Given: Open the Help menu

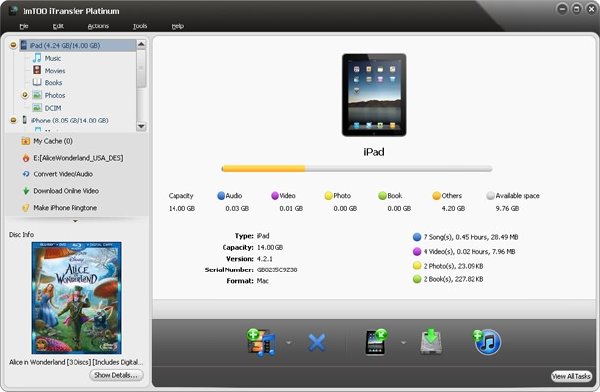Looking at the screenshot, I should click(x=178, y=26).
